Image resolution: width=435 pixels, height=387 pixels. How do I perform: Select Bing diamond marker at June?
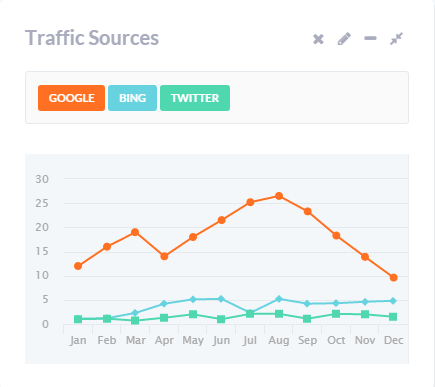(221, 299)
